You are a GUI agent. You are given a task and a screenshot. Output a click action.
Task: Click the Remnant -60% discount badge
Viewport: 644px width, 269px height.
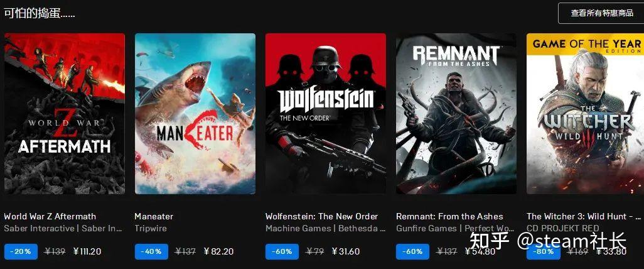[x=412, y=251]
